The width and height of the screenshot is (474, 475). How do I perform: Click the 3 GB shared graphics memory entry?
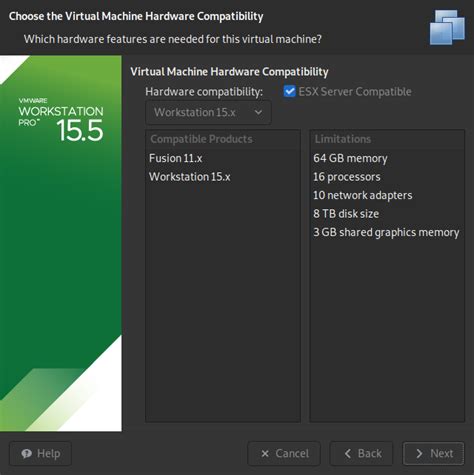point(386,232)
